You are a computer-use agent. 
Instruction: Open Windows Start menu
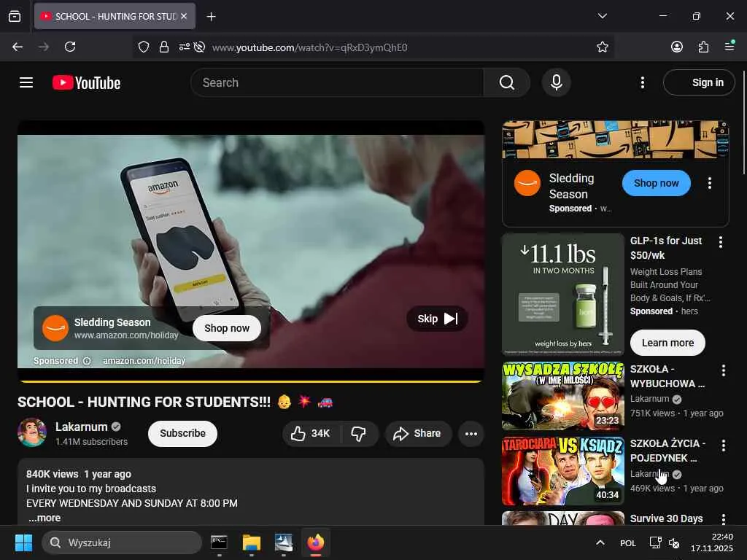[23, 542]
